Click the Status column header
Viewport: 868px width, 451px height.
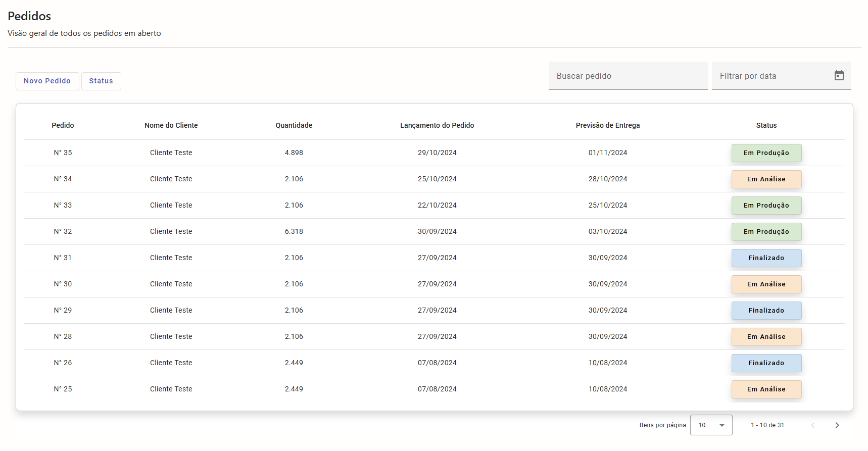pyautogui.click(x=766, y=125)
